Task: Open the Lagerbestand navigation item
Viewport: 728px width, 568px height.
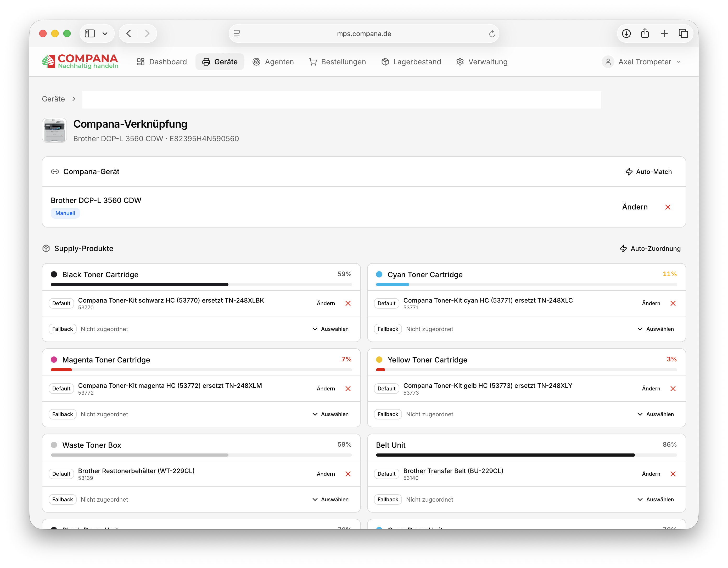Action: 411,62
